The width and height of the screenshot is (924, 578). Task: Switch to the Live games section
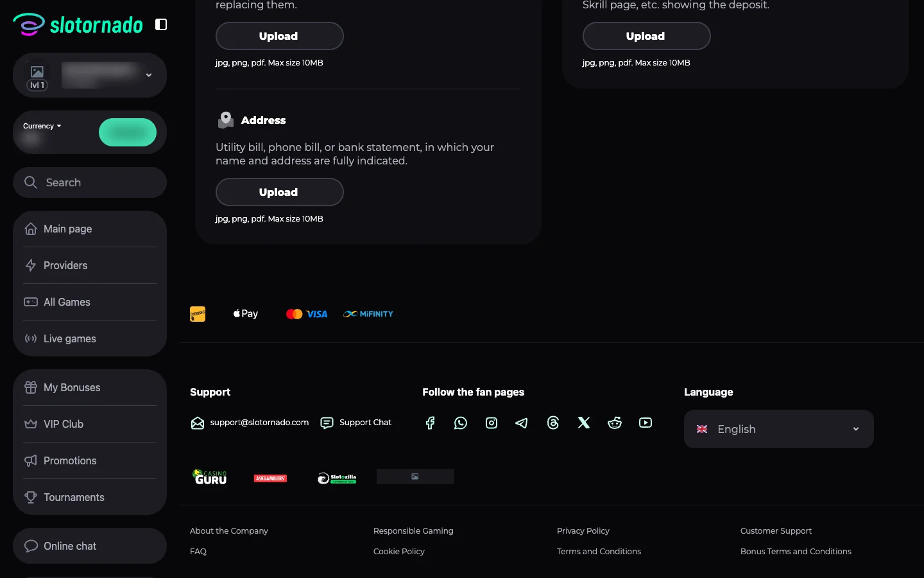coord(69,338)
